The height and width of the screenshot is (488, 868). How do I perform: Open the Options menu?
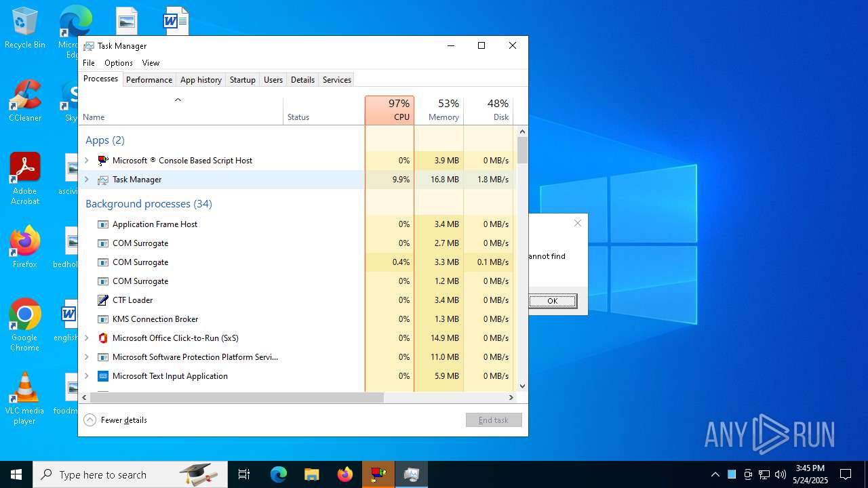[119, 63]
